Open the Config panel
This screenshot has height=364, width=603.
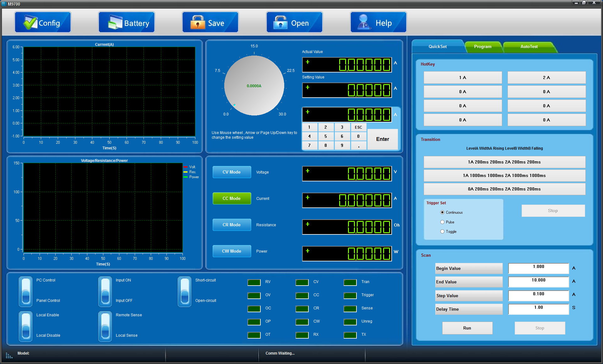(42, 22)
